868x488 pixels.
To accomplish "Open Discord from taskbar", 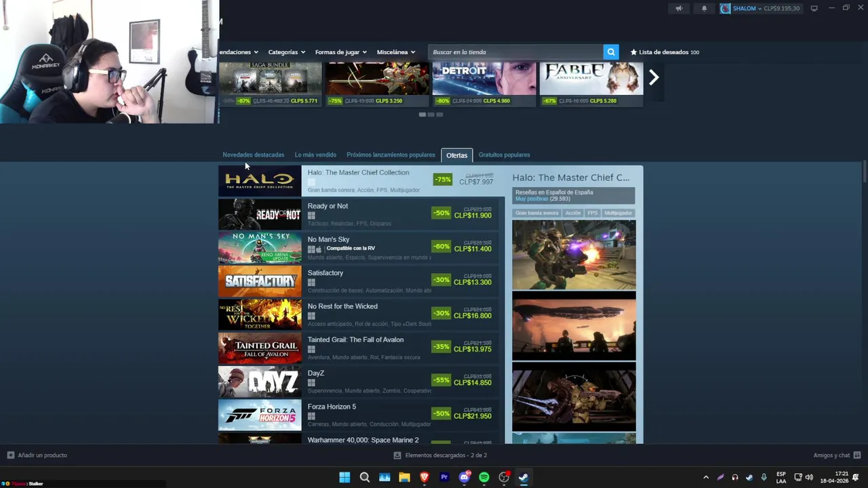I will point(465,477).
